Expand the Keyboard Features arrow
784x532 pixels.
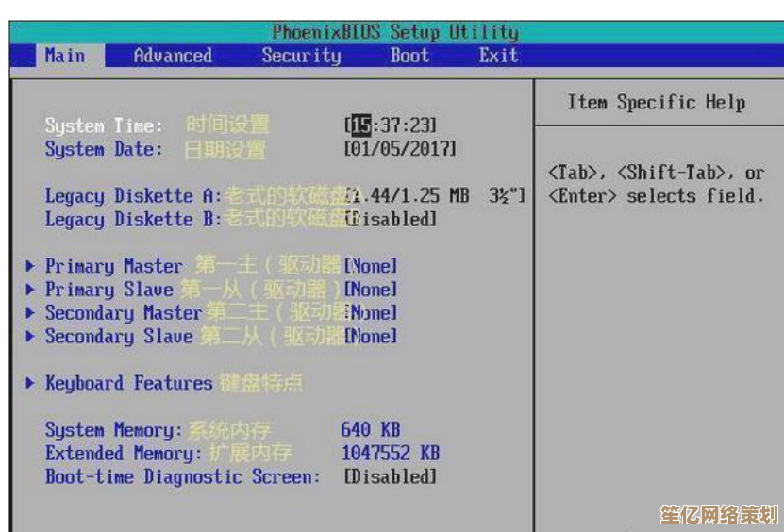click(x=30, y=383)
